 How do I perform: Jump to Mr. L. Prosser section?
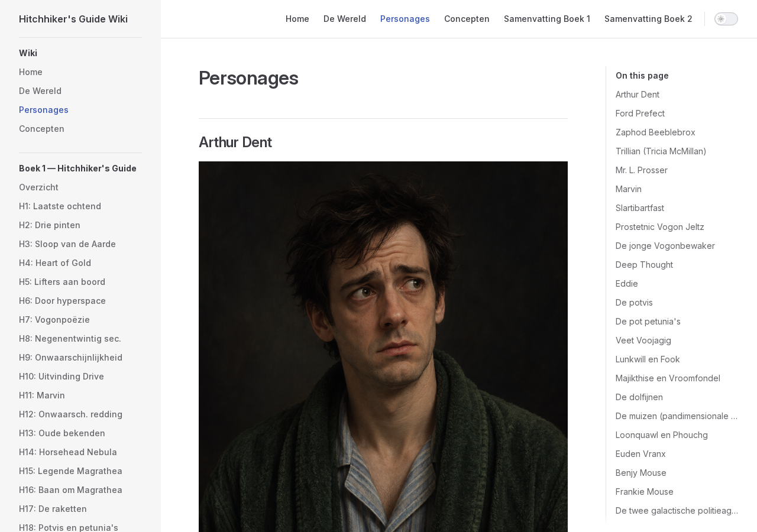point(642,170)
